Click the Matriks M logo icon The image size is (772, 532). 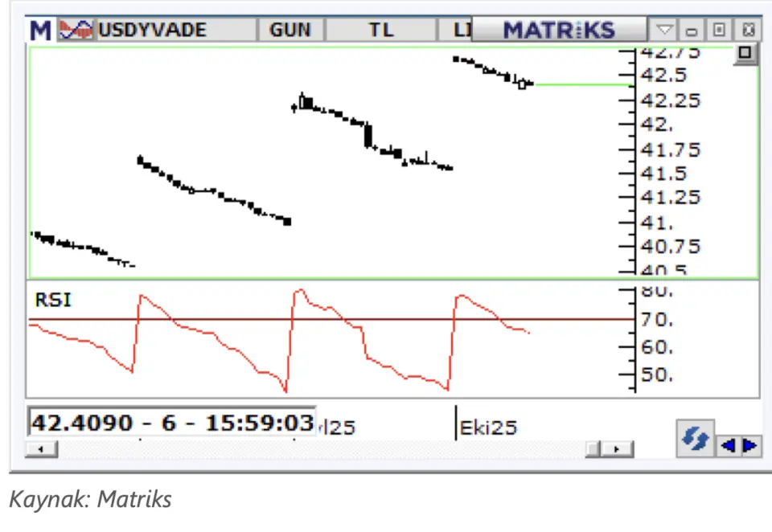pyautogui.click(x=40, y=31)
